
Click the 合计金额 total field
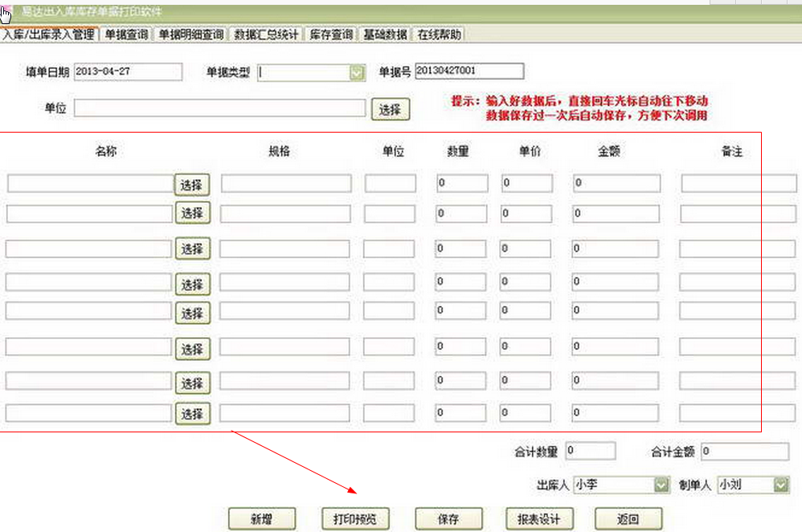(x=745, y=451)
